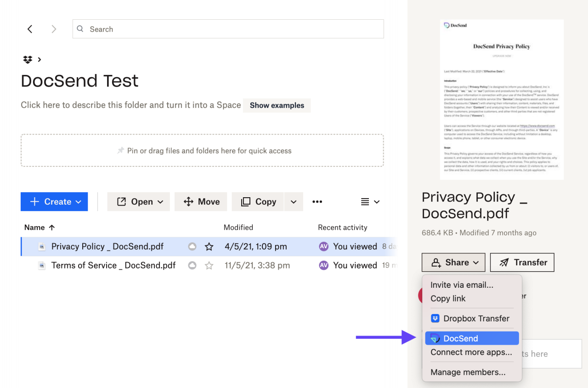Click the Transfer button

click(x=522, y=262)
